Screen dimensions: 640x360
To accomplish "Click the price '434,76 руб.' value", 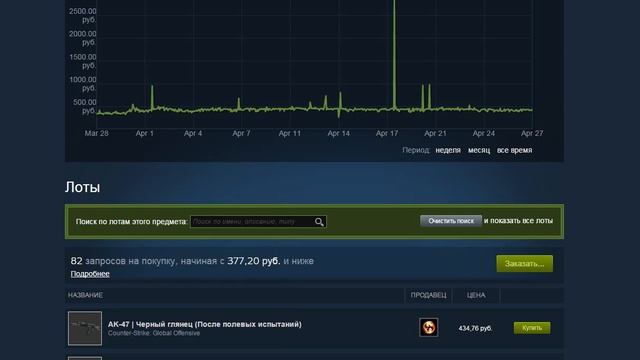I will click(475, 328).
